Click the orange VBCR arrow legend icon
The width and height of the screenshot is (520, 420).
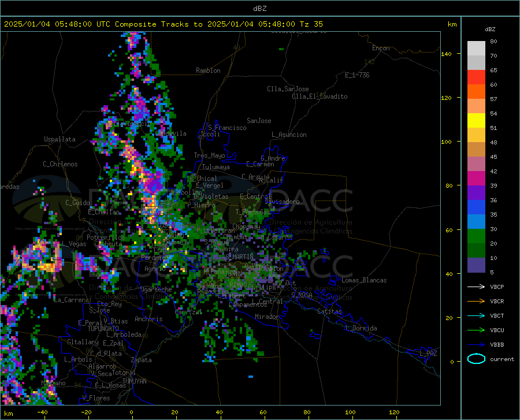(x=476, y=301)
